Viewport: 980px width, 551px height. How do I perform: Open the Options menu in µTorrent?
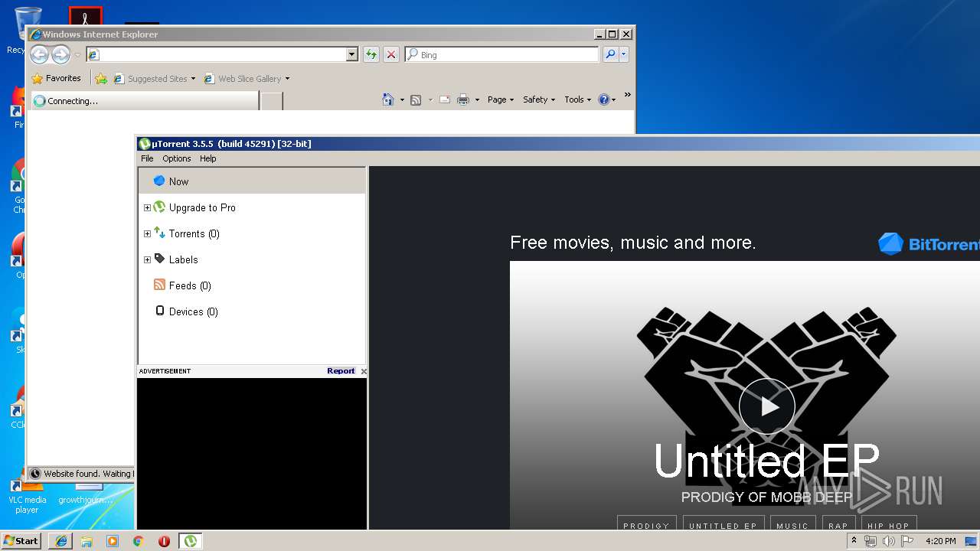pyautogui.click(x=176, y=158)
